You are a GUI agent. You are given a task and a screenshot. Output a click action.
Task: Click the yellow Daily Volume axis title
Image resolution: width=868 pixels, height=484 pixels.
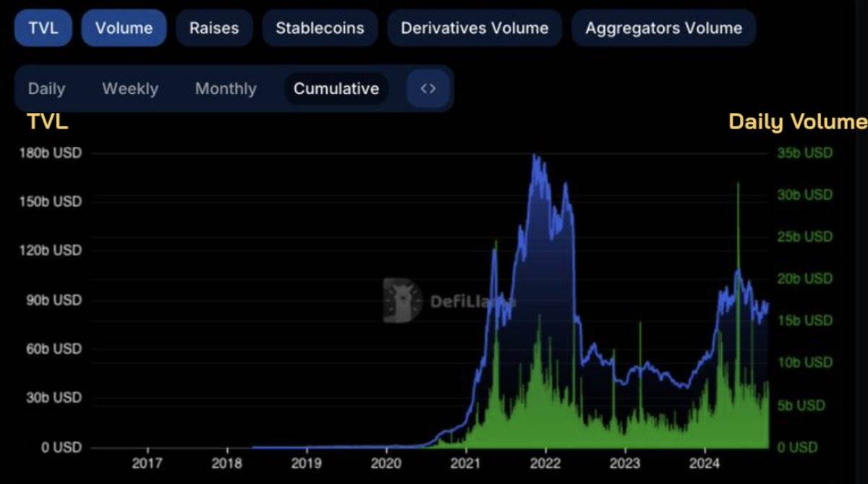point(797,122)
